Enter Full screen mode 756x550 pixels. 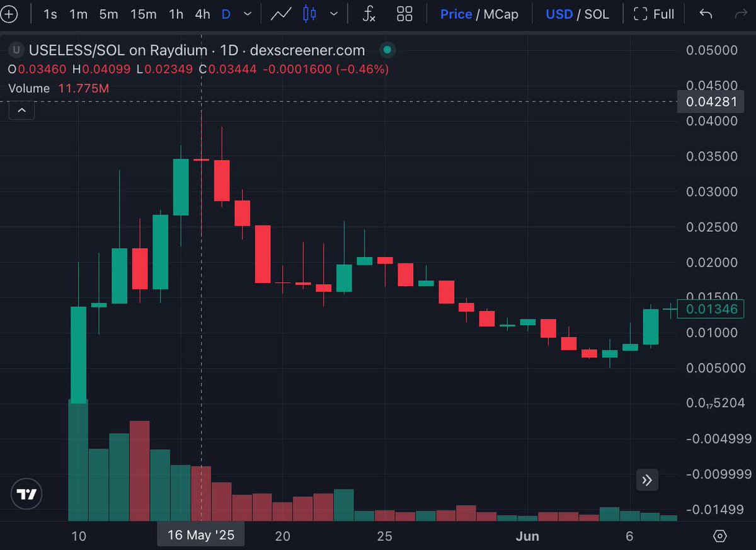(x=654, y=14)
